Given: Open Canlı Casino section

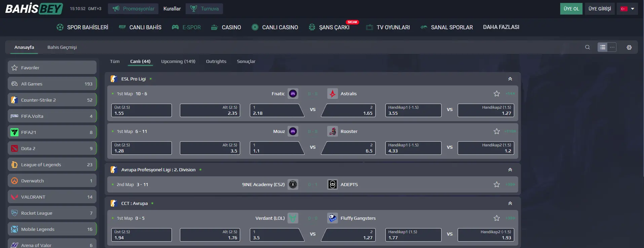Looking at the screenshot, I should (x=275, y=27).
